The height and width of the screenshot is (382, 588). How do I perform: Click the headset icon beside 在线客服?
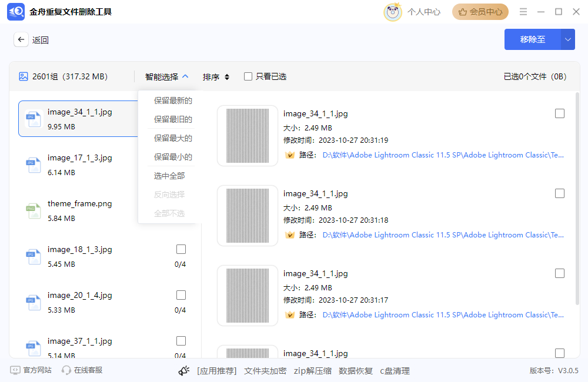tap(66, 370)
